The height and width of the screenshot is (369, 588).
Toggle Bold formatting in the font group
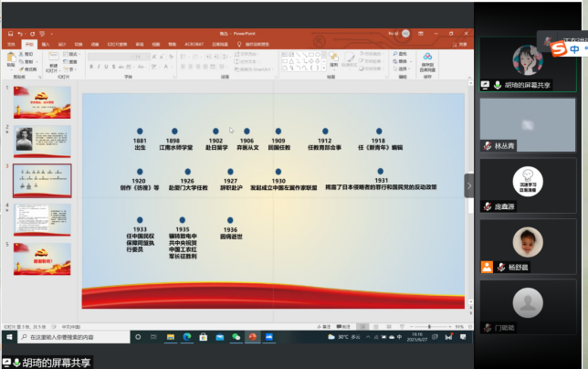pyautogui.click(x=91, y=68)
